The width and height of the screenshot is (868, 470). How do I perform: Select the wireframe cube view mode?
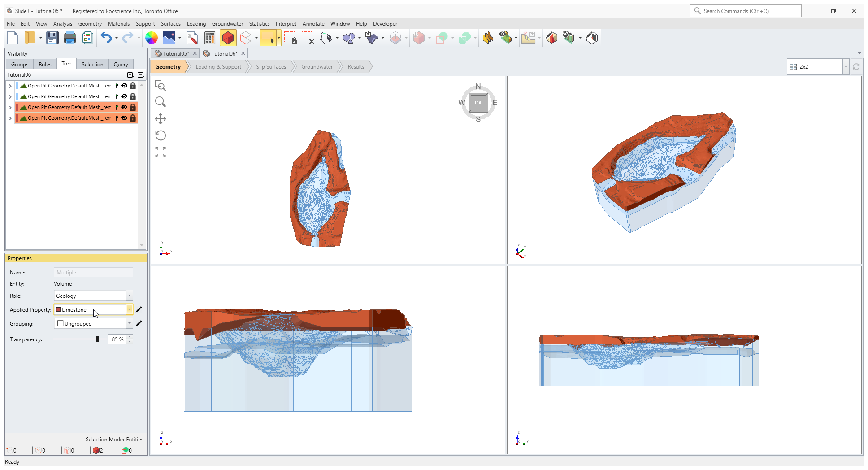click(x=246, y=38)
